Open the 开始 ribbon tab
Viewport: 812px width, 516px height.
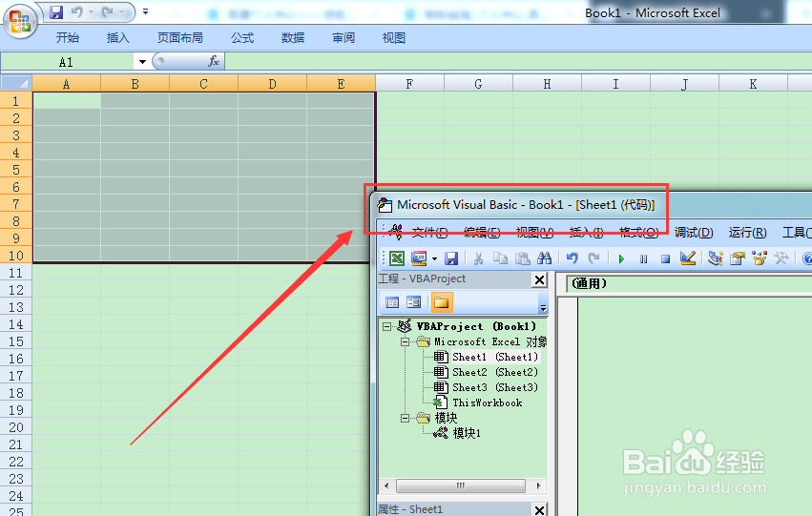[x=68, y=38]
